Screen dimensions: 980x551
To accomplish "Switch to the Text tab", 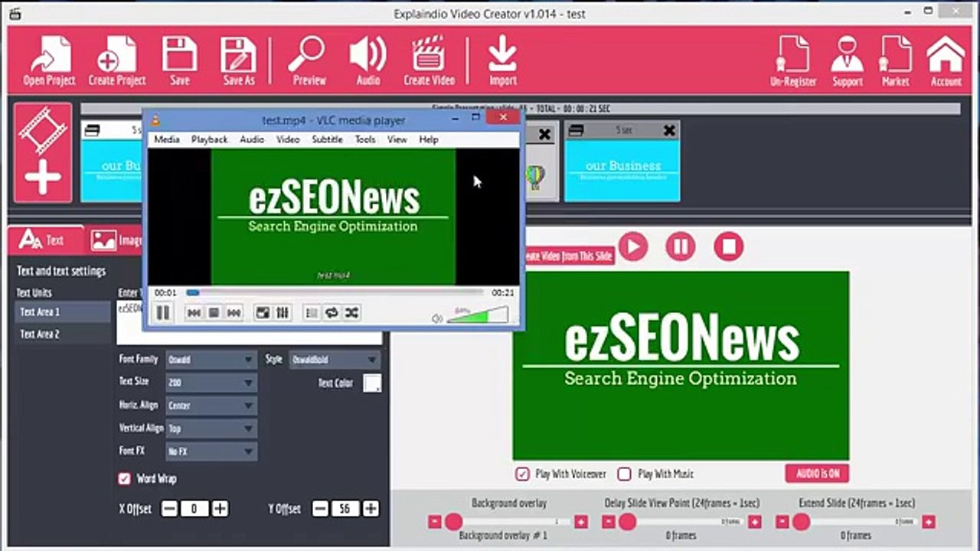I will coord(44,240).
